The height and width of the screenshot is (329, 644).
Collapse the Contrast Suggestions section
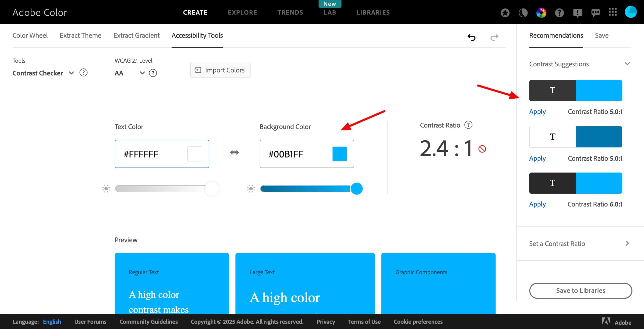coord(627,64)
